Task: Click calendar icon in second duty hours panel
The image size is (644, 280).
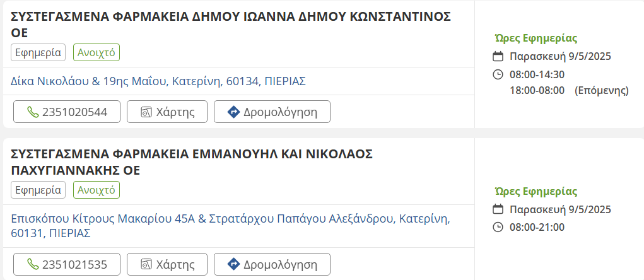Action: tap(498, 209)
